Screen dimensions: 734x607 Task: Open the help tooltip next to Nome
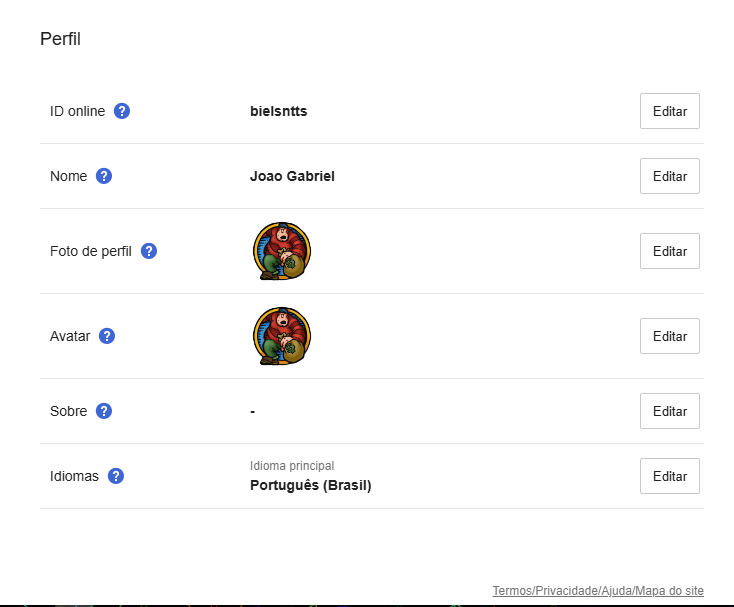(x=104, y=176)
